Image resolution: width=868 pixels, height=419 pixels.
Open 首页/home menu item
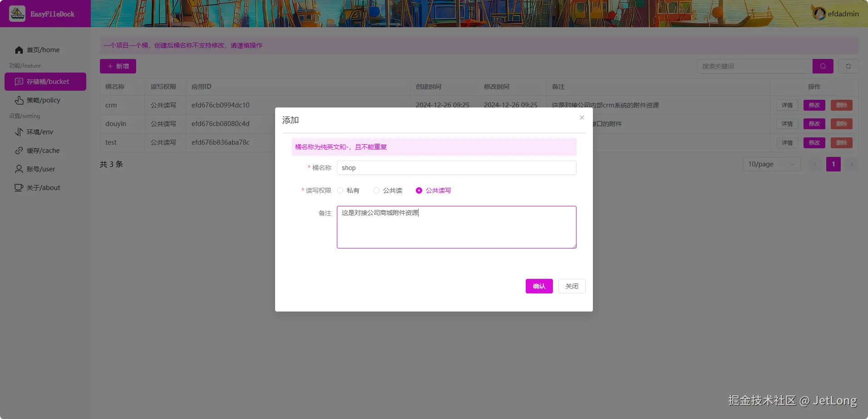(45, 50)
